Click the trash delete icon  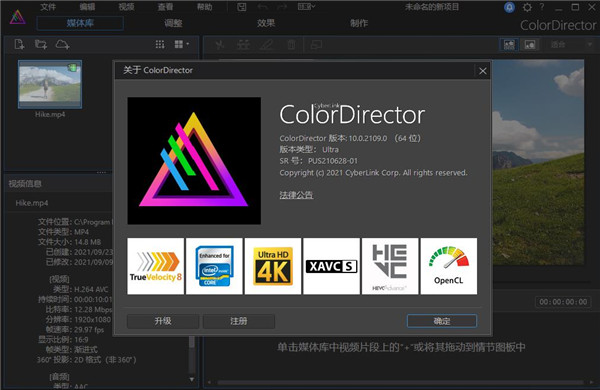point(291,45)
